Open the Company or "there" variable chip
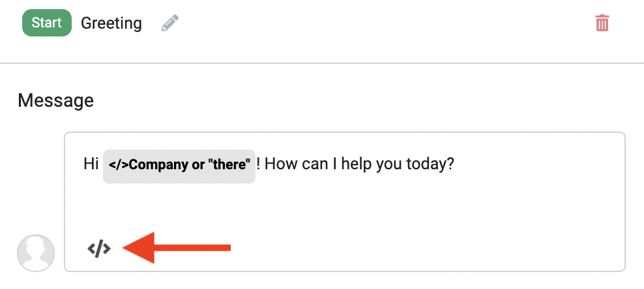This screenshot has width=644, height=289. 179,166
